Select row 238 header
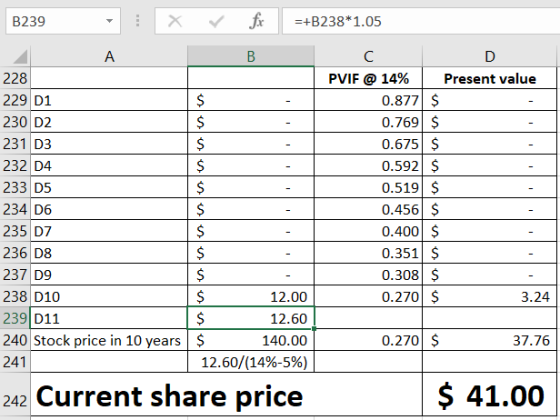 click(15, 296)
